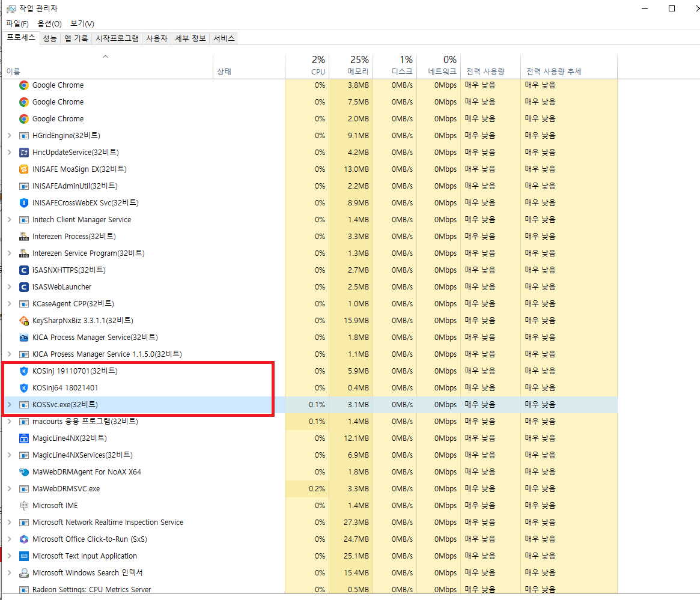The image size is (700, 600).
Task: Click the 27.3MB memory value cell
Action: pyautogui.click(x=351, y=523)
